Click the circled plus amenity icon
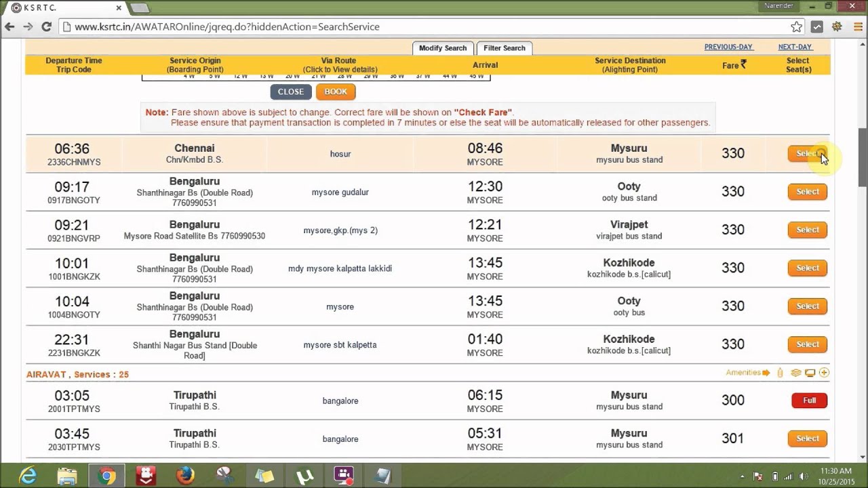 (x=825, y=373)
